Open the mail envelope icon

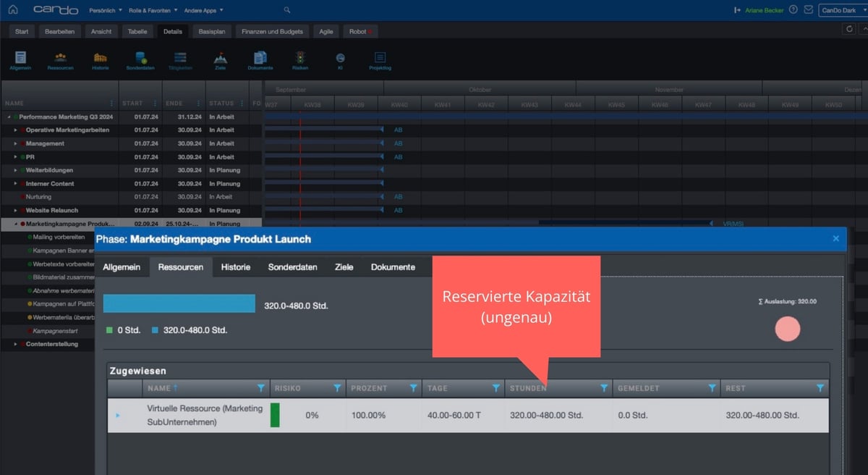click(x=809, y=9)
